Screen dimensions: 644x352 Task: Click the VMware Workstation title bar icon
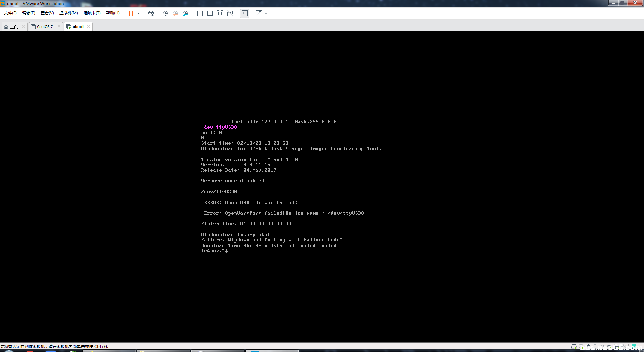tap(3, 3)
